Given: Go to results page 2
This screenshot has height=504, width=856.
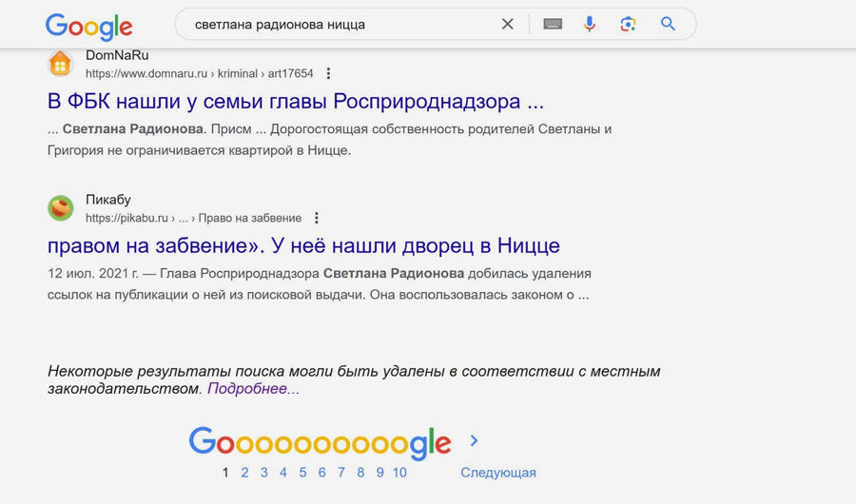Looking at the screenshot, I should (x=244, y=473).
